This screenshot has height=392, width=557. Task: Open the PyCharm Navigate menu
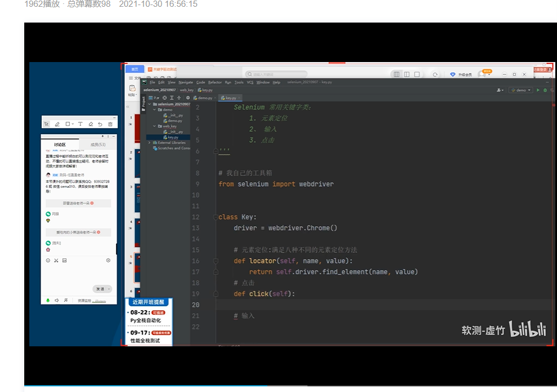click(186, 82)
